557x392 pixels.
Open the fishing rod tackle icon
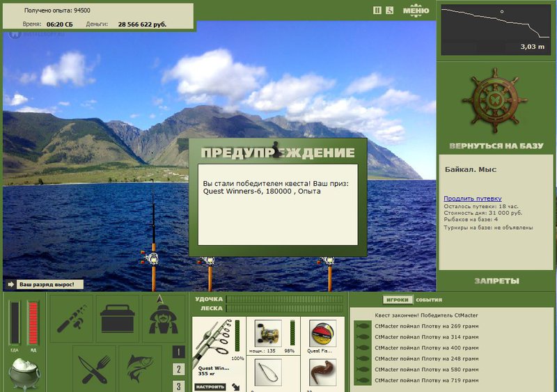72,318
